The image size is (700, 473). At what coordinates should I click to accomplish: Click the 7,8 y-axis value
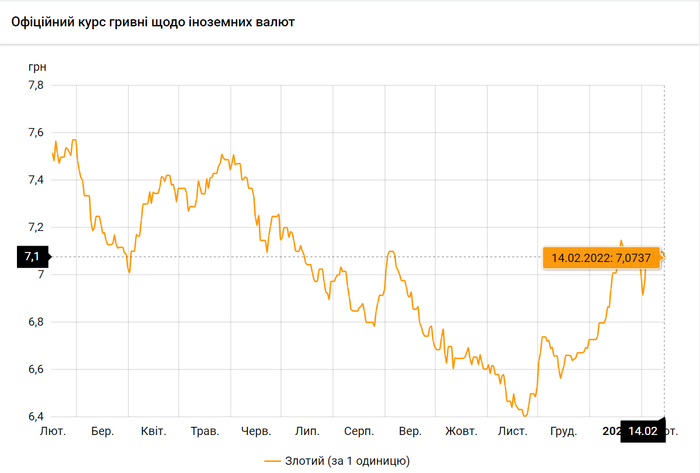coord(34,86)
